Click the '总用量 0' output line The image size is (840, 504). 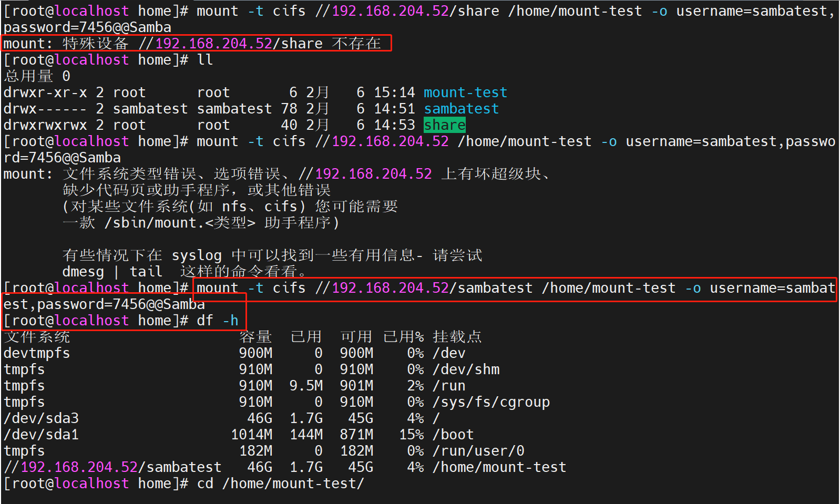pos(37,76)
